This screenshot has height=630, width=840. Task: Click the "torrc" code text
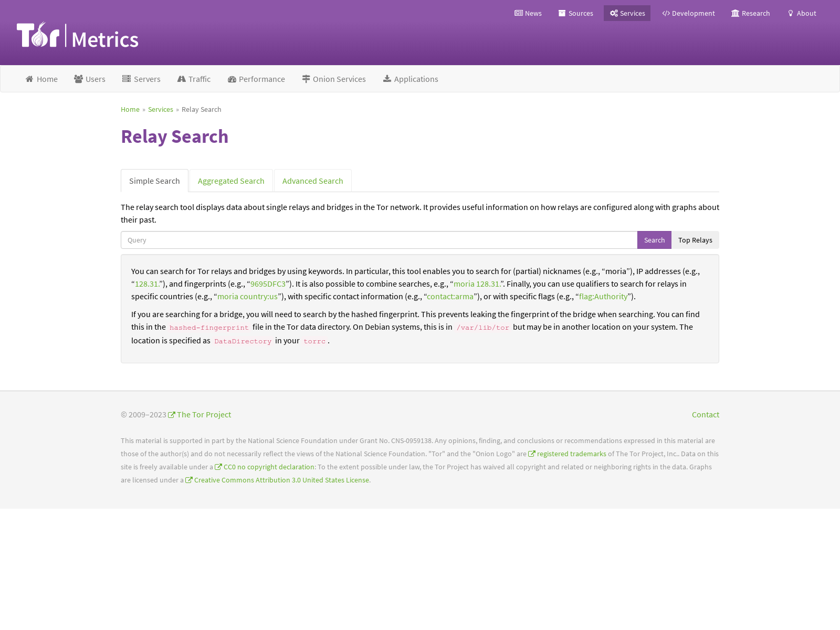pos(314,341)
